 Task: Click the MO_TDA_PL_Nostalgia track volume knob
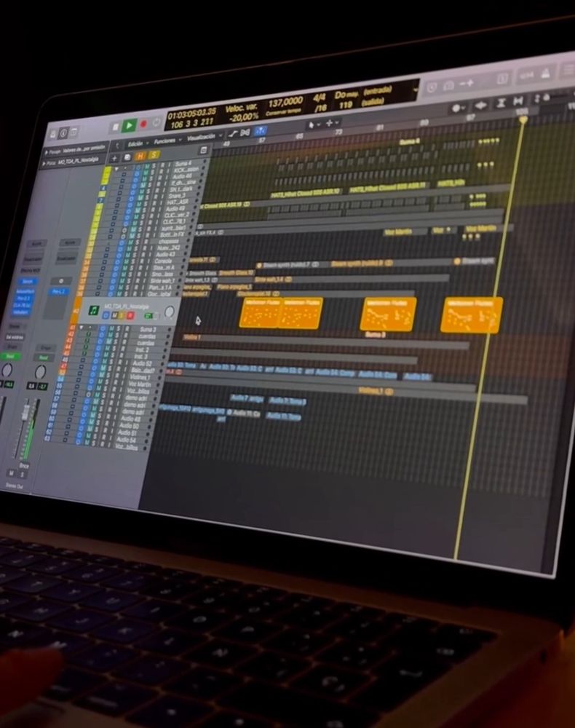[x=170, y=312]
